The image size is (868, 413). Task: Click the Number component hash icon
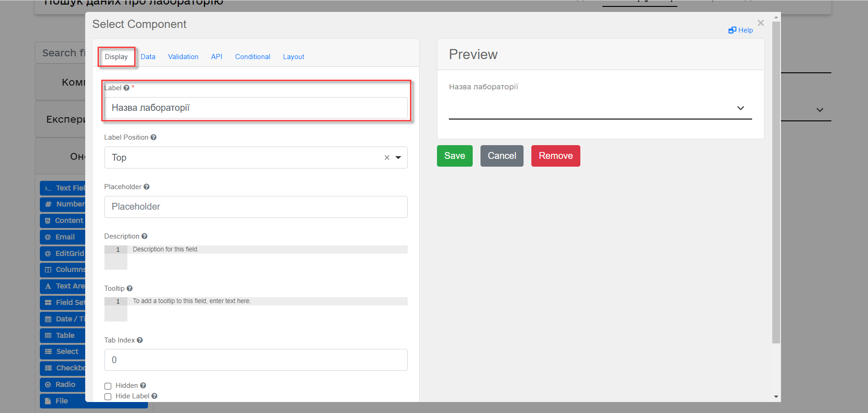pyautogui.click(x=48, y=204)
